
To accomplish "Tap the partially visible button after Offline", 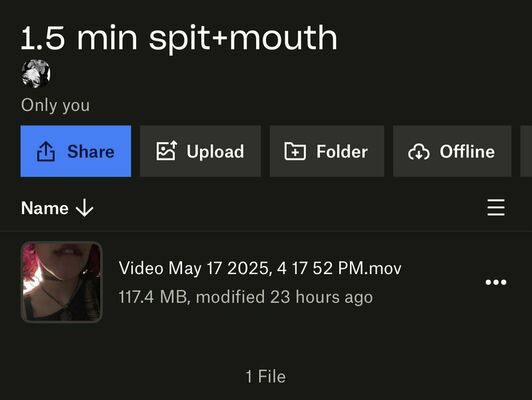I will (x=526, y=151).
